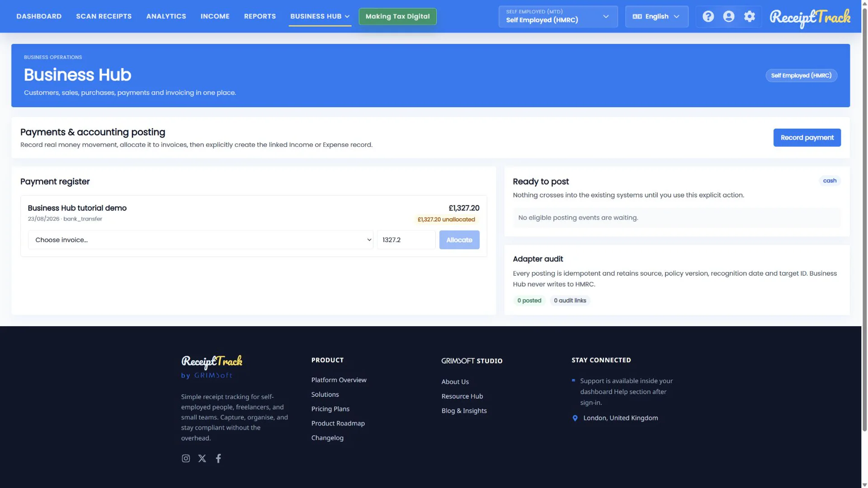Open the Reports nav item
The width and height of the screenshot is (868, 488).
(x=260, y=16)
